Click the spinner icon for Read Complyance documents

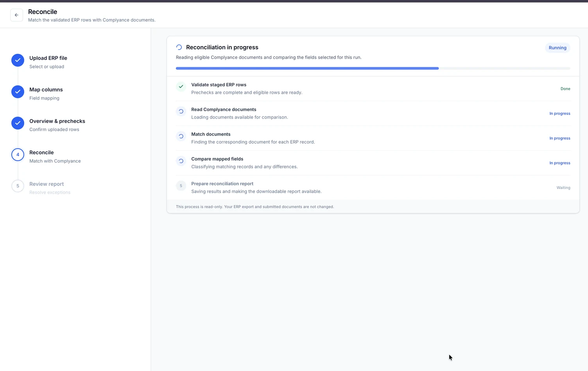tap(181, 111)
